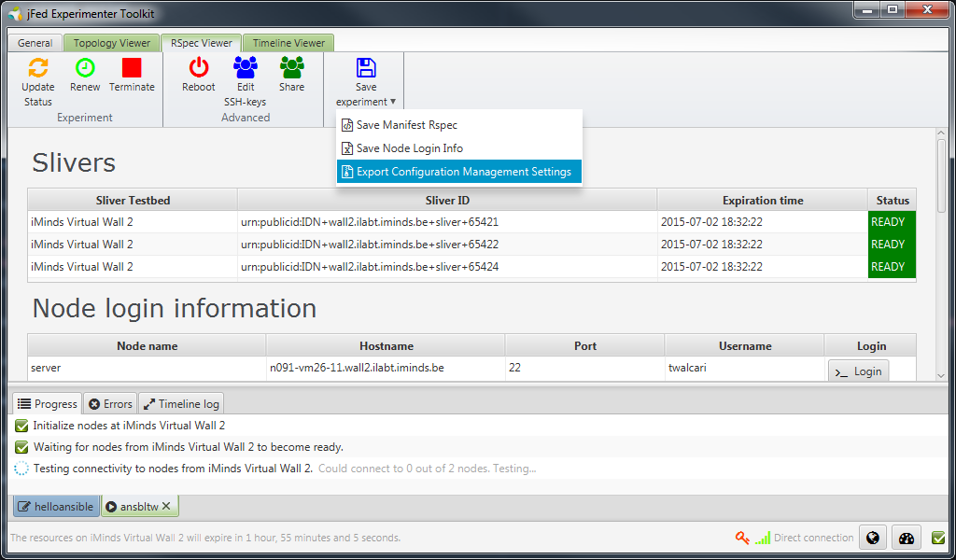Viewport: 956px width, 560px height.
Task: Click the port 22 cell
Action: (x=584, y=368)
